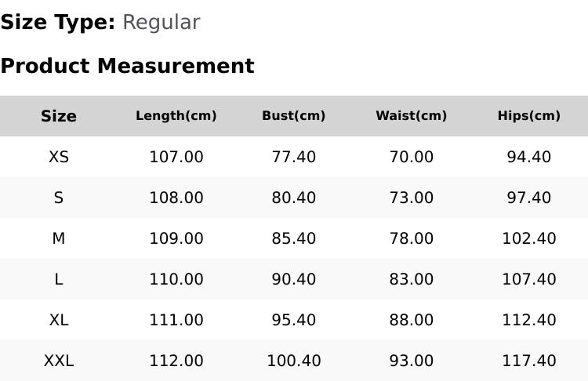Click the M size row label
588x381 pixels.
59,238
